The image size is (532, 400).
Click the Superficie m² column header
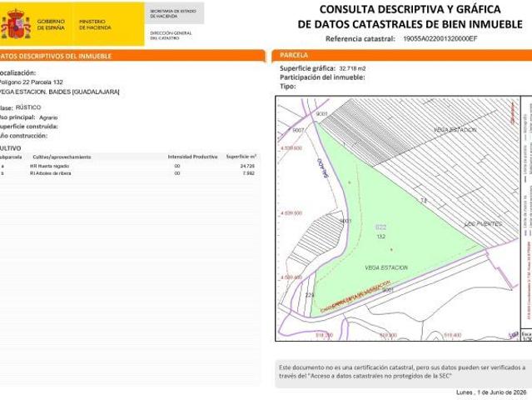(241, 157)
